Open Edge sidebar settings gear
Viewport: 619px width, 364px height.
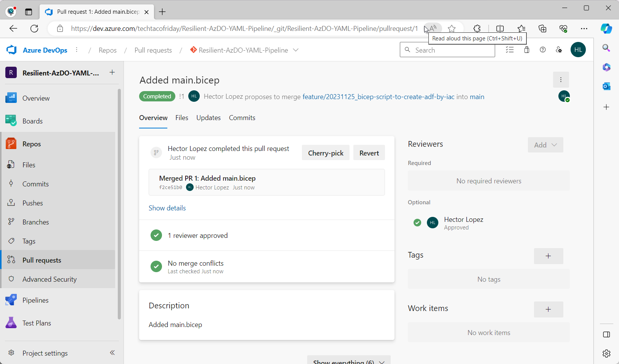[x=606, y=353]
